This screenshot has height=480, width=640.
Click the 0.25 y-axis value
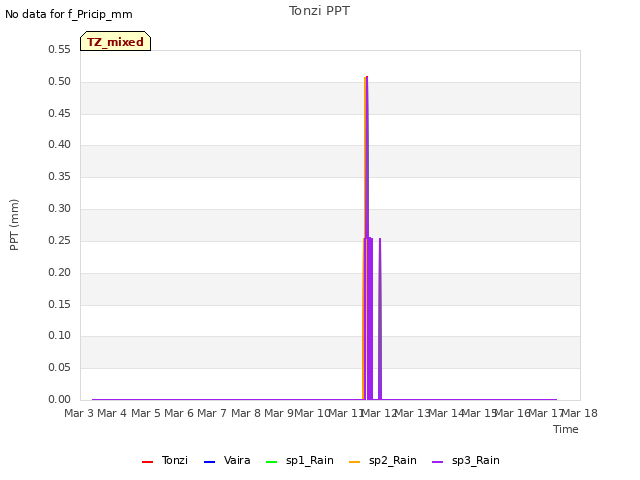[x=60, y=241]
